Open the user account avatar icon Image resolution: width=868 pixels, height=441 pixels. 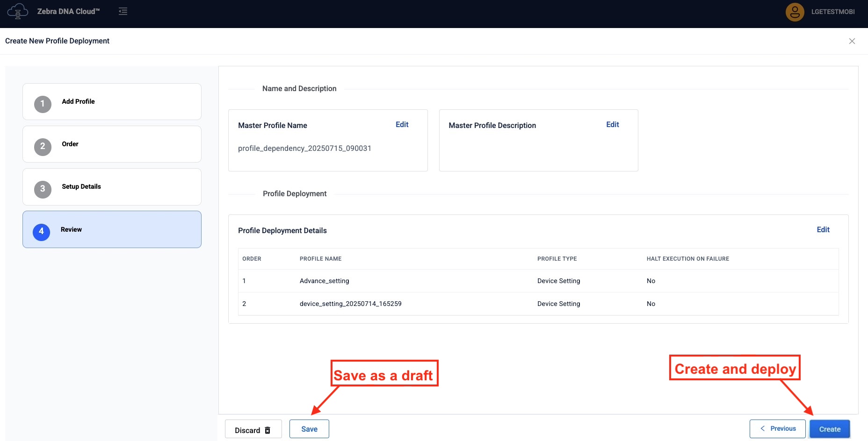coord(795,12)
